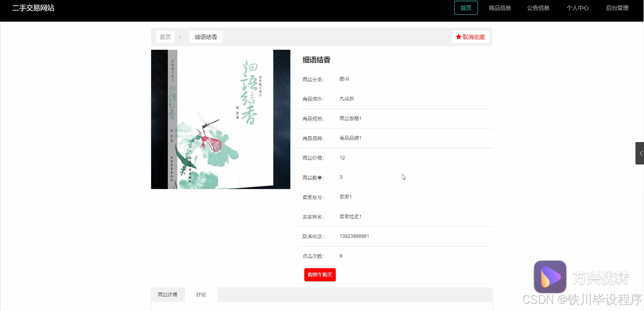Click the 细语结香 book cover image

(220, 119)
